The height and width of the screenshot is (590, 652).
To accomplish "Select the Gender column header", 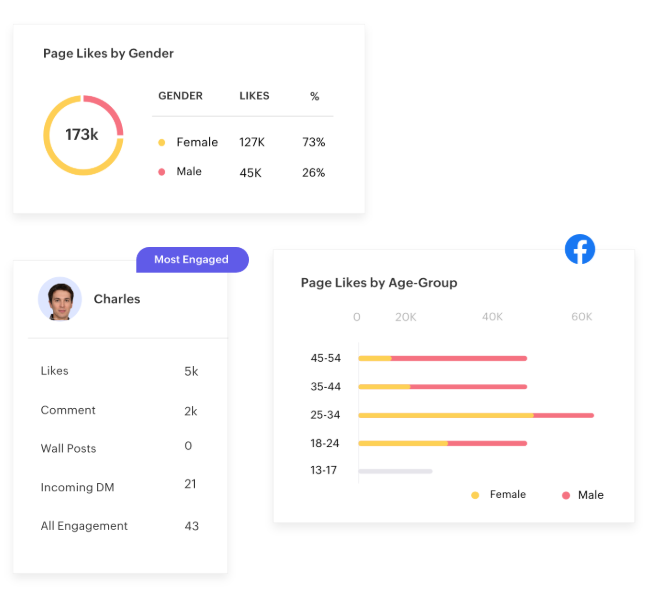I will click(x=180, y=96).
